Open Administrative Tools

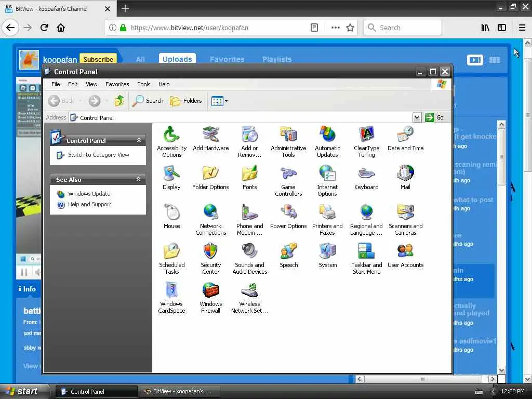coord(288,142)
